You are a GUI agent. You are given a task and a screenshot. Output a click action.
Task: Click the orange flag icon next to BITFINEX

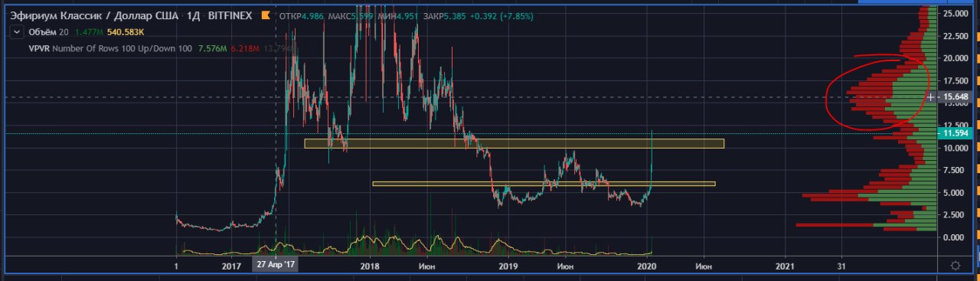pos(265,15)
